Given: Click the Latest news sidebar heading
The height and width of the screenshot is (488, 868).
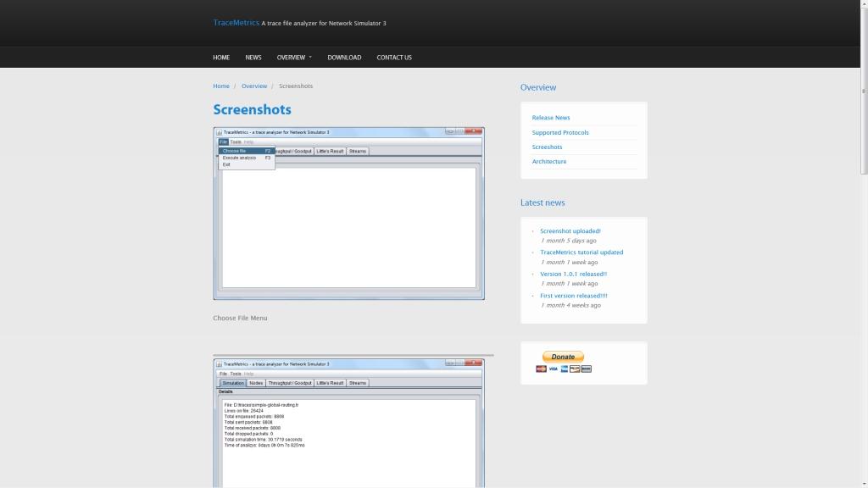Looking at the screenshot, I should pyautogui.click(x=542, y=202).
